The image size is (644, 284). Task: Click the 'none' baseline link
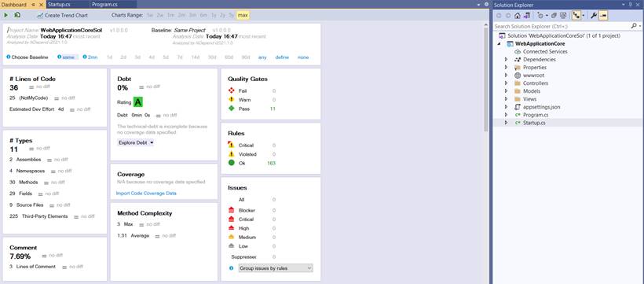(303, 57)
